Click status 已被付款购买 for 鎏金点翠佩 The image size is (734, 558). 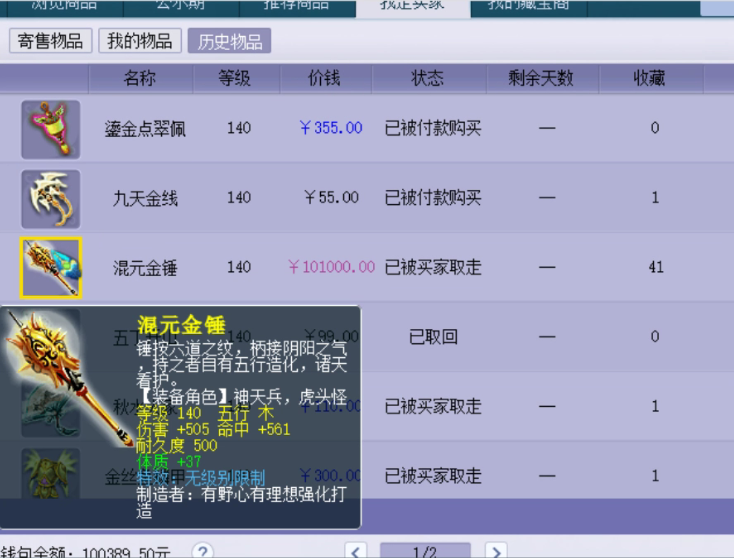click(433, 128)
